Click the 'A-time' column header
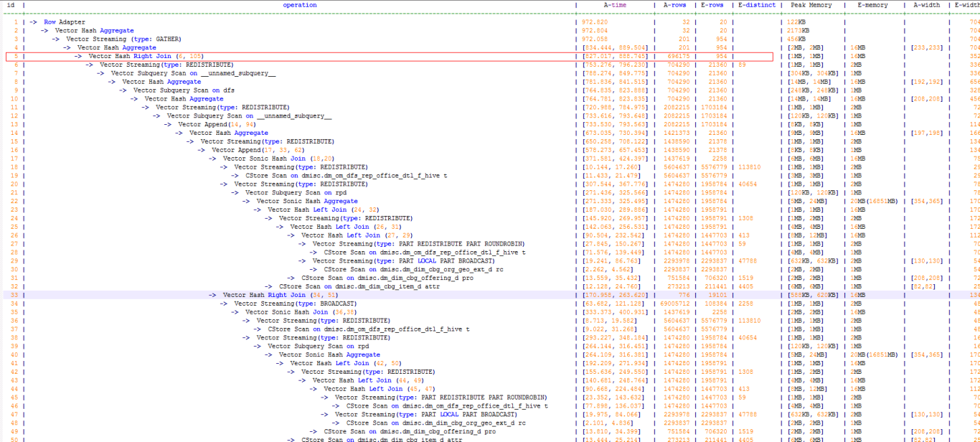 click(x=615, y=5)
